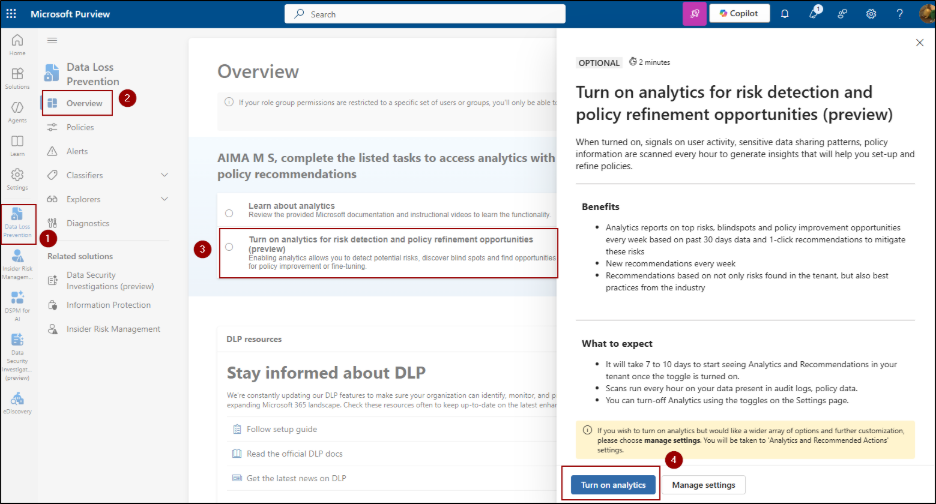Open the notifications bell icon
This screenshot has width=936, height=504.
(785, 14)
